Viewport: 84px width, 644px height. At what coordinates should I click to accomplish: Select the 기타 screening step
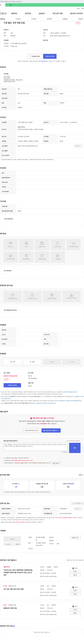click(x=71, y=362)
